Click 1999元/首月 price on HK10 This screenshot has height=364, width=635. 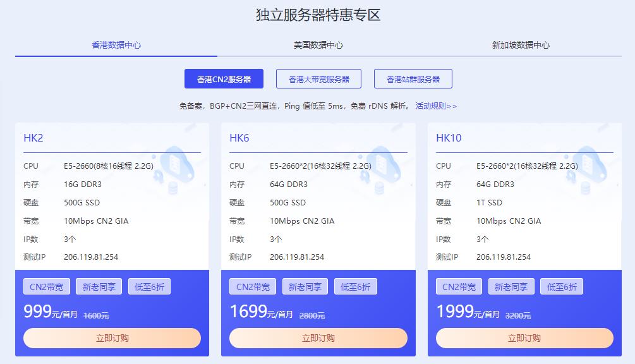[x=468, y=312]
